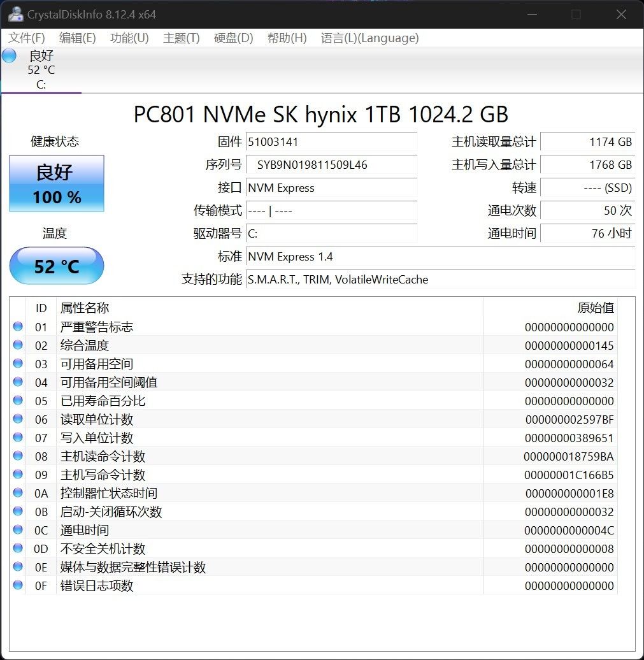Image resolution: width=644 pixels, height=660 pixels.
Task: Click raw value 0000000389651
Action: click(569, 438)
